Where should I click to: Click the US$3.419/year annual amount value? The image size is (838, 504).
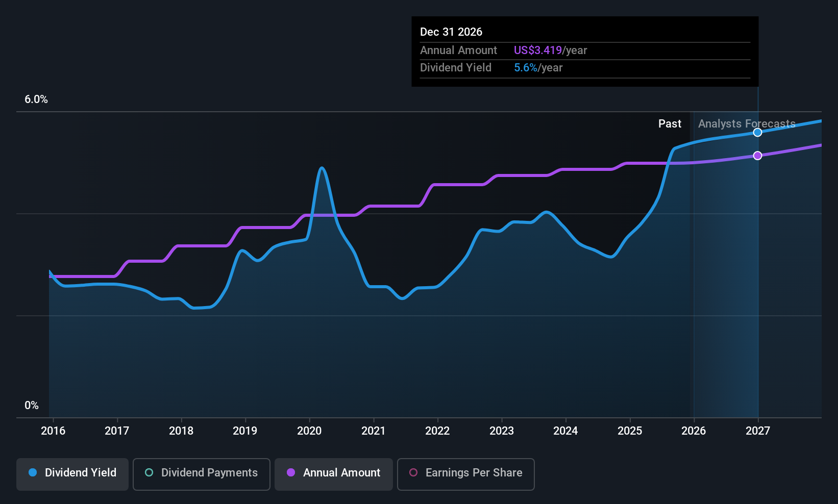[x=550, y=51]
